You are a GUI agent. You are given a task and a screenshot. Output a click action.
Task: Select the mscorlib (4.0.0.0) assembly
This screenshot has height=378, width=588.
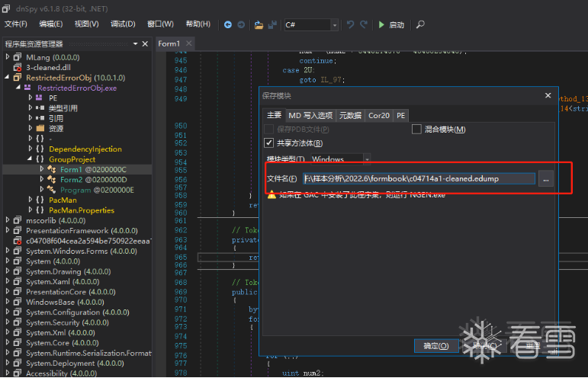point(56,220)
